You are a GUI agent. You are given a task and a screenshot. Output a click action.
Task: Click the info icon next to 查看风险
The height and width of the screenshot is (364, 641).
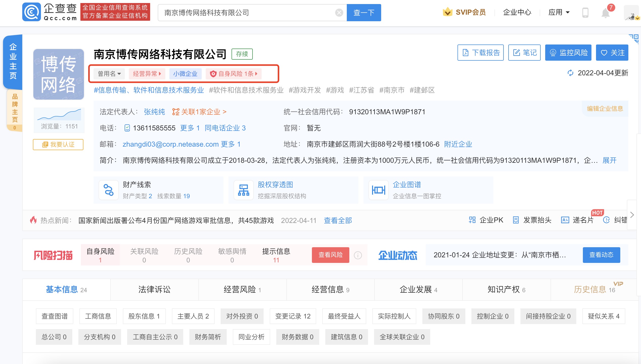(x=358, y=255)
